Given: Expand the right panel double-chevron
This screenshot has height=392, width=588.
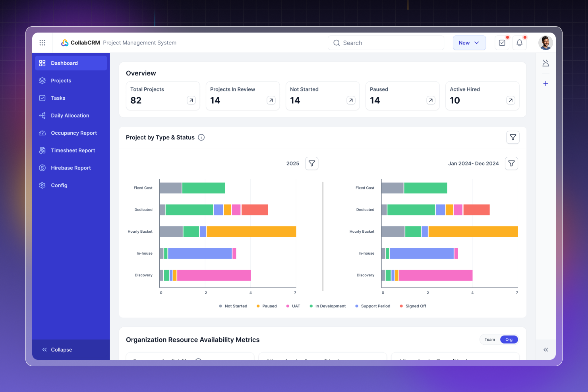Looking at the screenshot, I should click(x=545, y=350).
